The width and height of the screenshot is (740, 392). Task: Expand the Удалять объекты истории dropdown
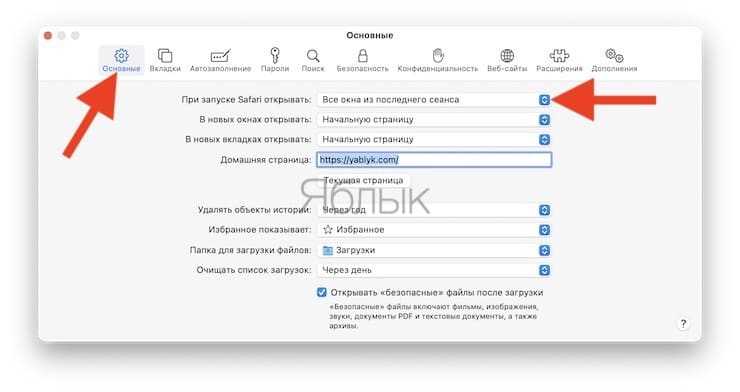click(434, 210)
